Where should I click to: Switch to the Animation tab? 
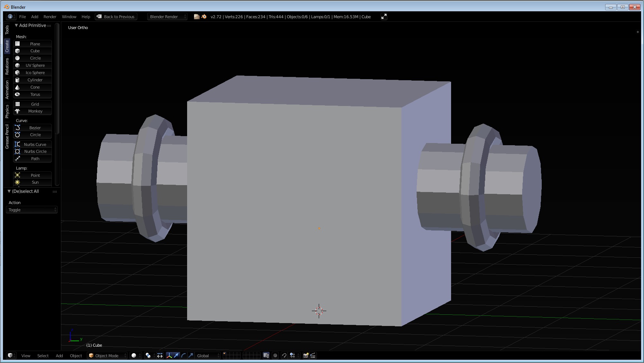[x=7, y=90]
